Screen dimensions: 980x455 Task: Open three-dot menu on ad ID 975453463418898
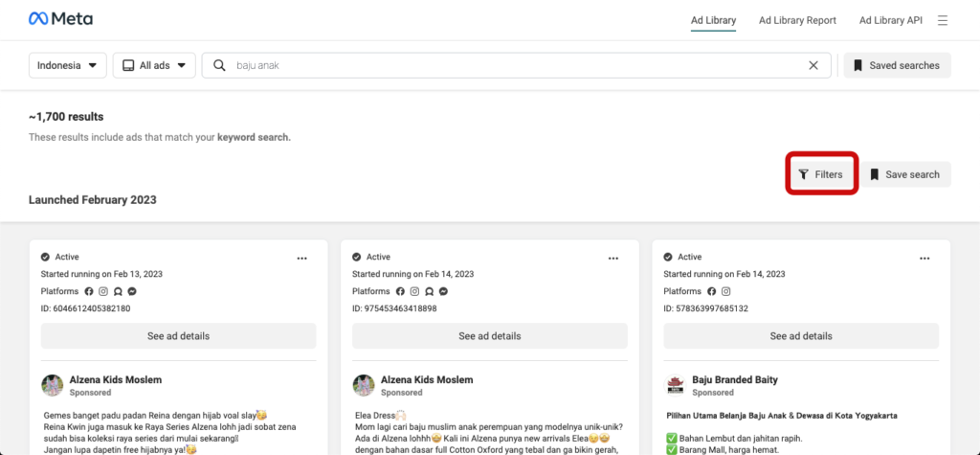point(613,258)
